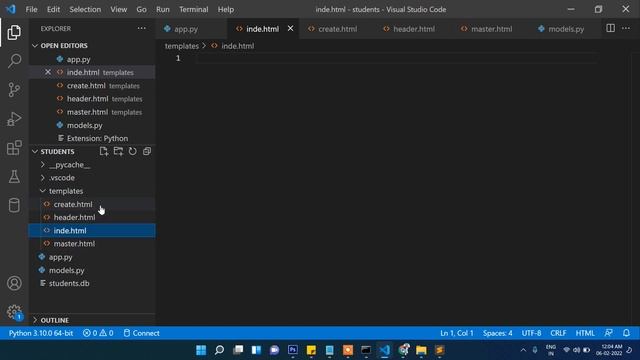Change end of line sequence CRLF
Image resolution: width=640 pixels, height=360 pixels.
click(x=558, y=333)
